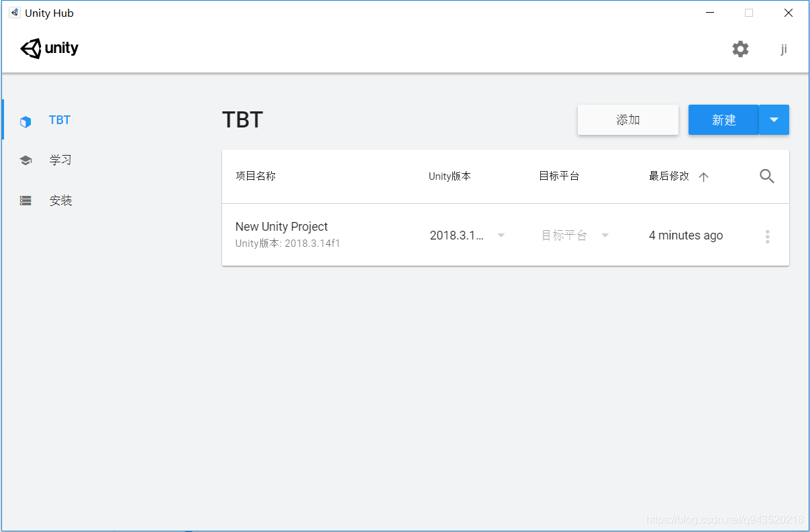Open the New Unity Project entry
The image size is (810, 532).
pyautogui.click(x=505, y=235)
